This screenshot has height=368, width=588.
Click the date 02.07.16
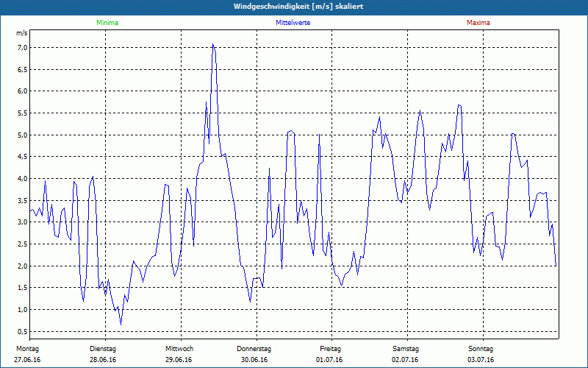click(x=405, y=360)
